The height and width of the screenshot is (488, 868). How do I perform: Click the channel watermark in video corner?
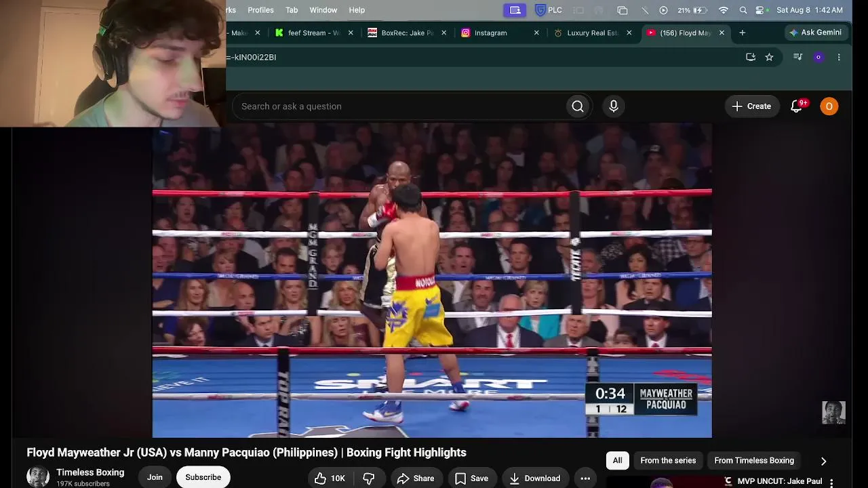(833, 412)
